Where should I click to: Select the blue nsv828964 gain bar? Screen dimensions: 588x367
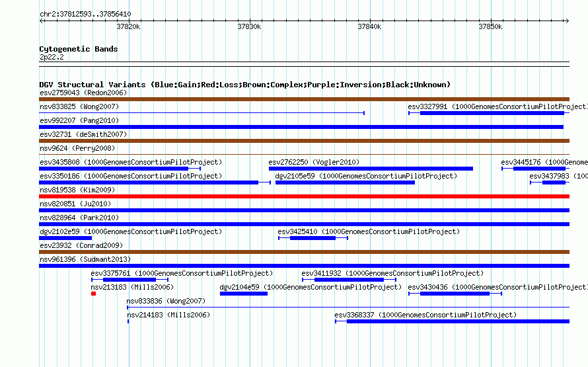point(304,224)
